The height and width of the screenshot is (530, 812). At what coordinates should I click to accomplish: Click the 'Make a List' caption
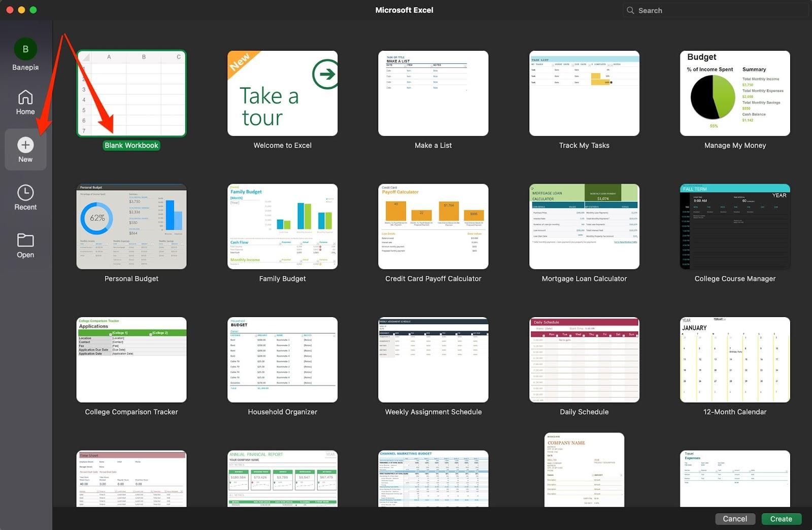point(433,146)
